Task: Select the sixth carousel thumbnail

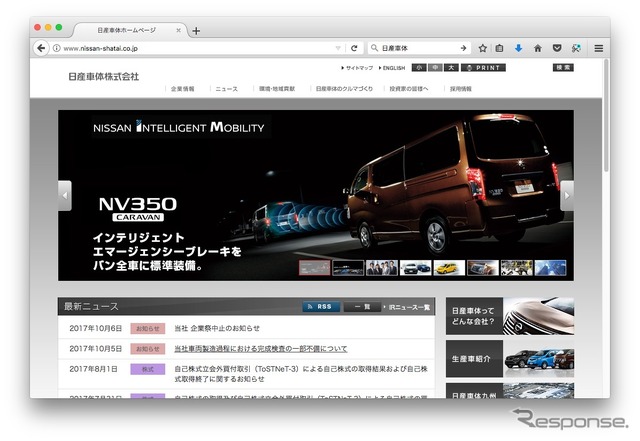Action: coord(483,268)
